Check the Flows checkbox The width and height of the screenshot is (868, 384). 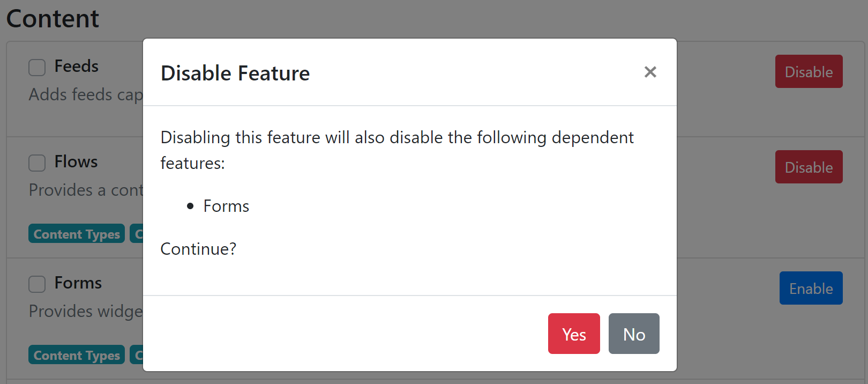pyautogui.click(x=36, y=163)
